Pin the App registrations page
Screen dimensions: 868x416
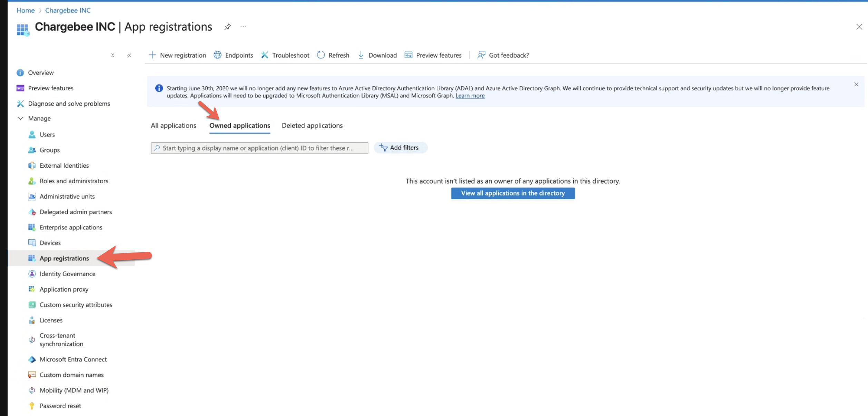227,27
